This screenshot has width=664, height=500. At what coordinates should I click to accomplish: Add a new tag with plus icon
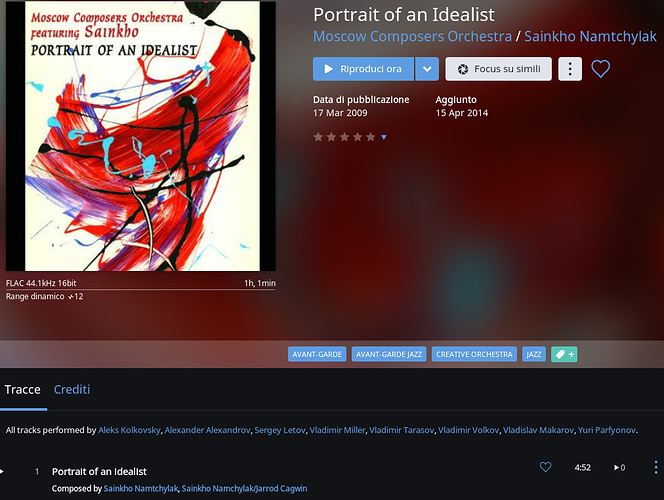(564, 354)
